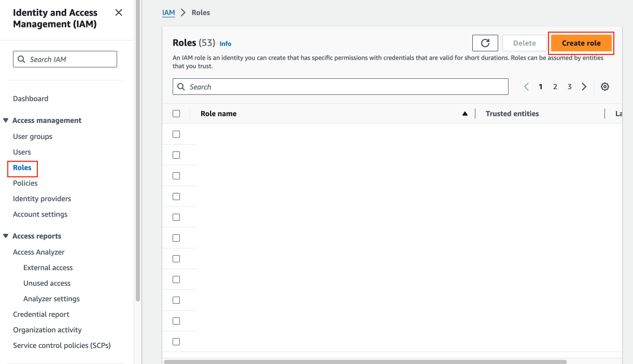The image size is (633, 364).
Task: Go to the next page arrow
Action: point(584,87)
